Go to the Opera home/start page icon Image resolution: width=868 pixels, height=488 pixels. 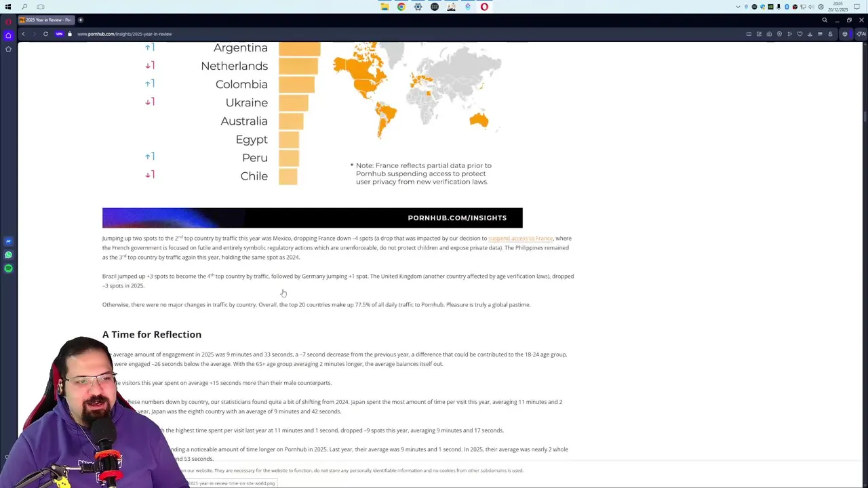click(x=8, y=35)
